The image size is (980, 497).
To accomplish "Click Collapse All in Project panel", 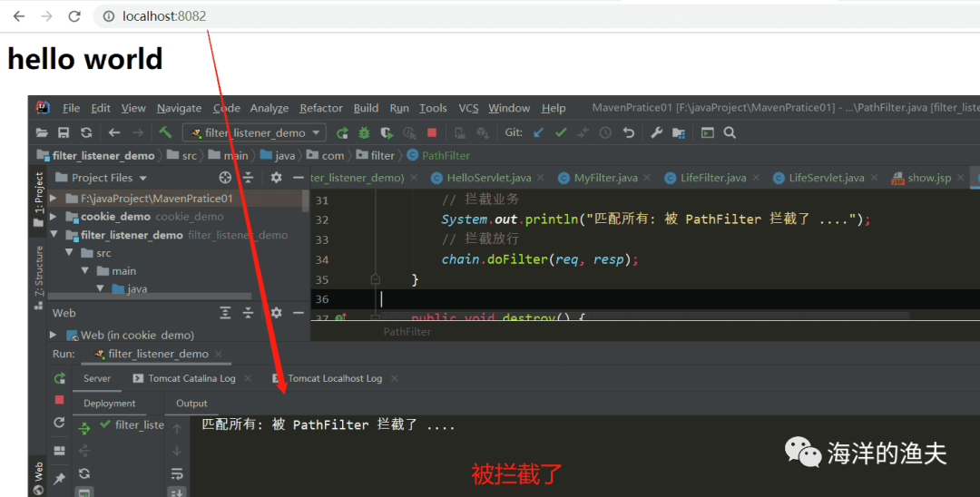I will pos(248,178).
